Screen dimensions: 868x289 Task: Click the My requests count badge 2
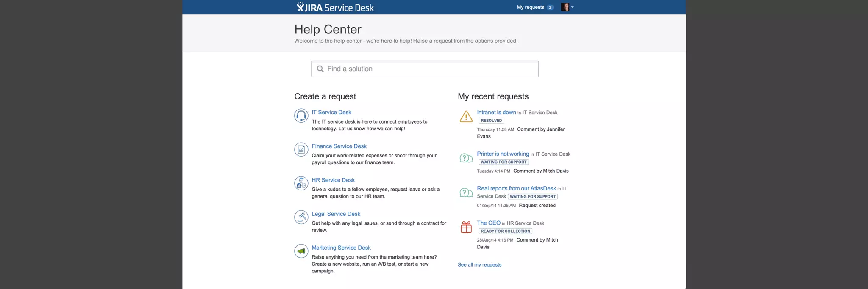point(550,7)
